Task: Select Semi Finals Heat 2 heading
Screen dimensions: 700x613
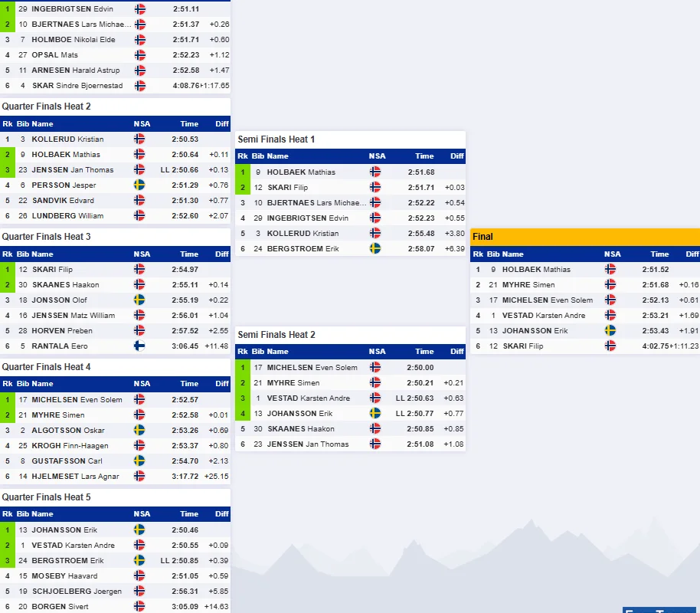Action: click(276, 335)
